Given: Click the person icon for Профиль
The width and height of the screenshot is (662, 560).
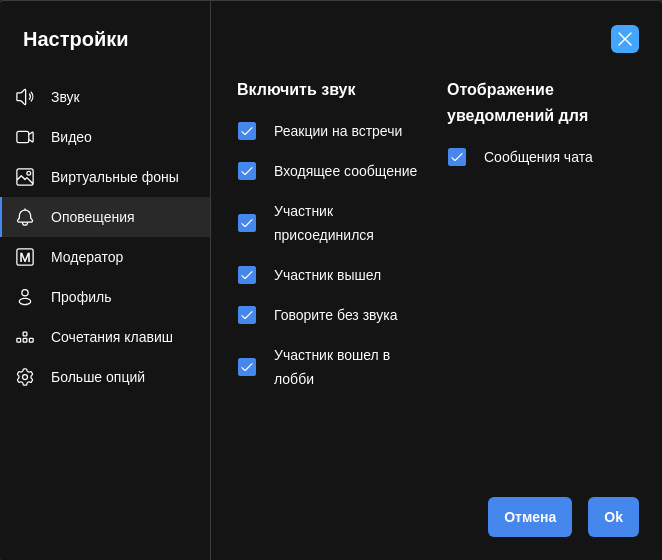Looking at the screenshot, I should (x=24, y=297).
